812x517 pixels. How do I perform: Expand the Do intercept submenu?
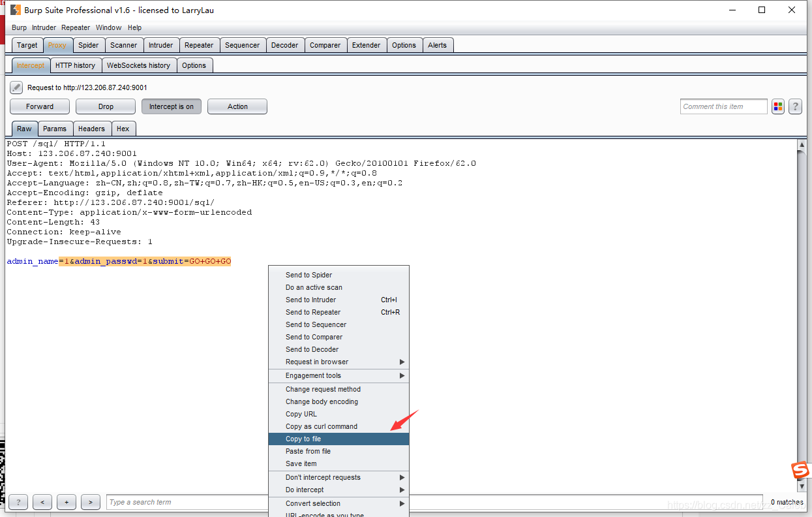pos(338,490)
